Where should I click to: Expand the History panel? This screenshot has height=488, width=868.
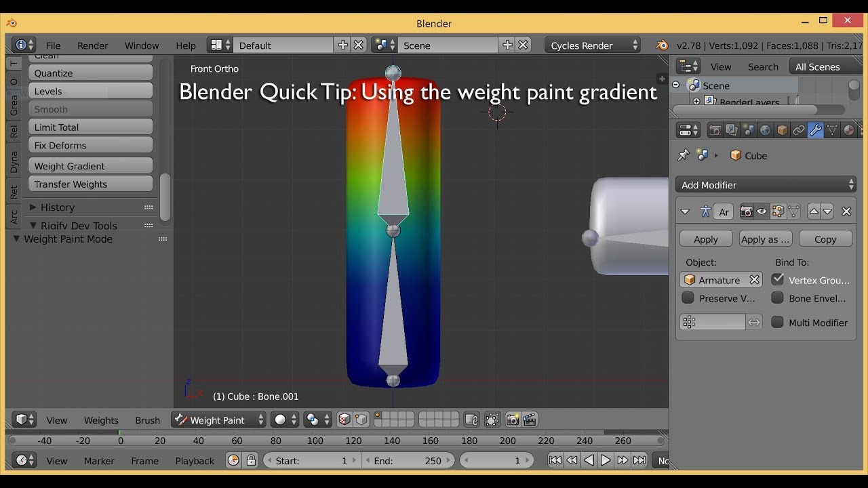[33, 207]
